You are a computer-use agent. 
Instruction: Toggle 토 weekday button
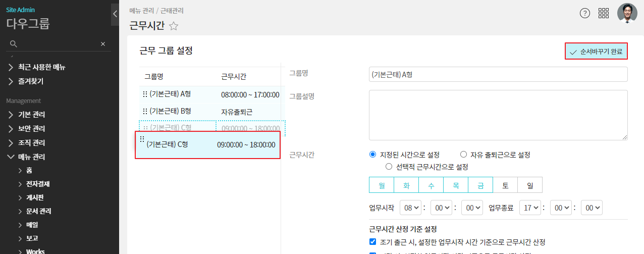(505, 185)
